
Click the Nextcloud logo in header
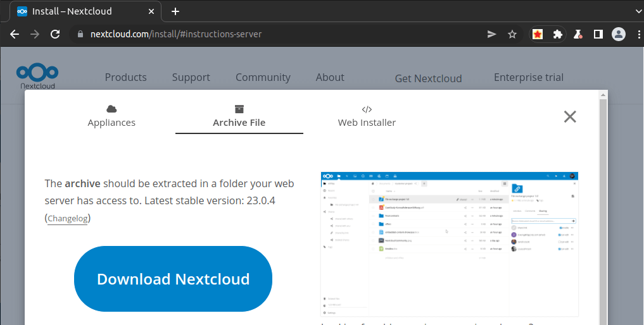click(37, 77)
